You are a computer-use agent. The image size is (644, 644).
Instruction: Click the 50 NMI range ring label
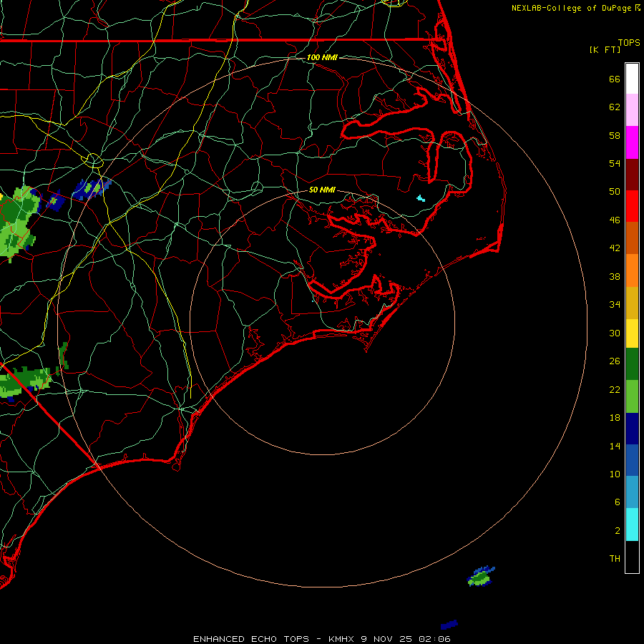(x=322, y=190)
